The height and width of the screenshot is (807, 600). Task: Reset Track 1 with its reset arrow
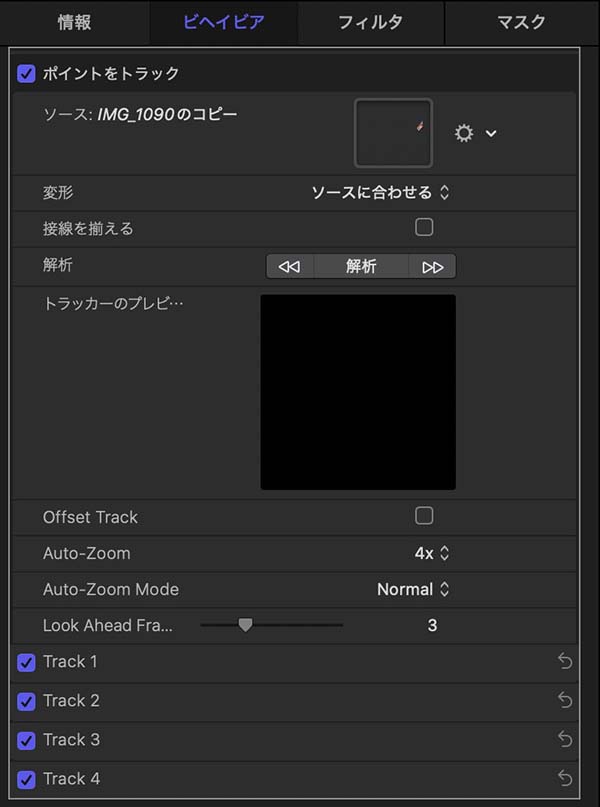pyautogui.click(x=565, y=662)
